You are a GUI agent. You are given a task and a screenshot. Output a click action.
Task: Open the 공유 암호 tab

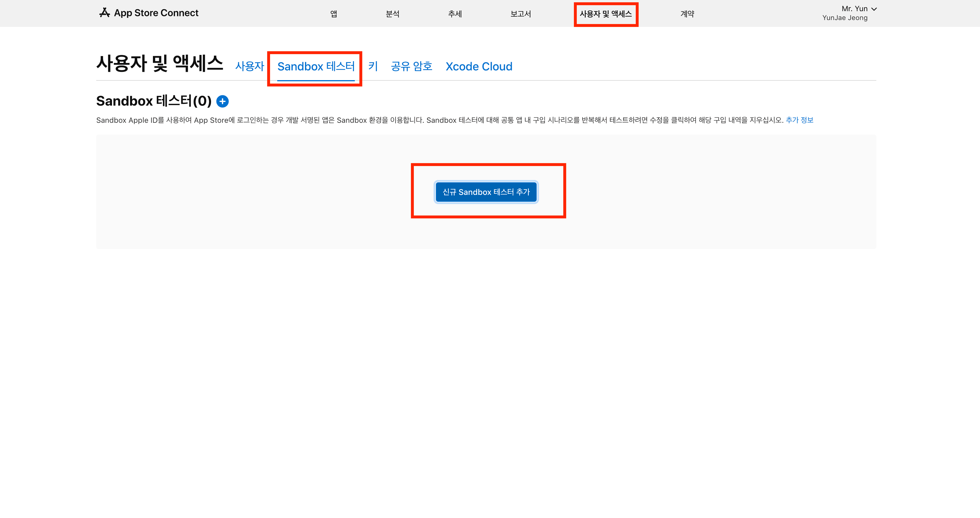click(x=412, y=66)
